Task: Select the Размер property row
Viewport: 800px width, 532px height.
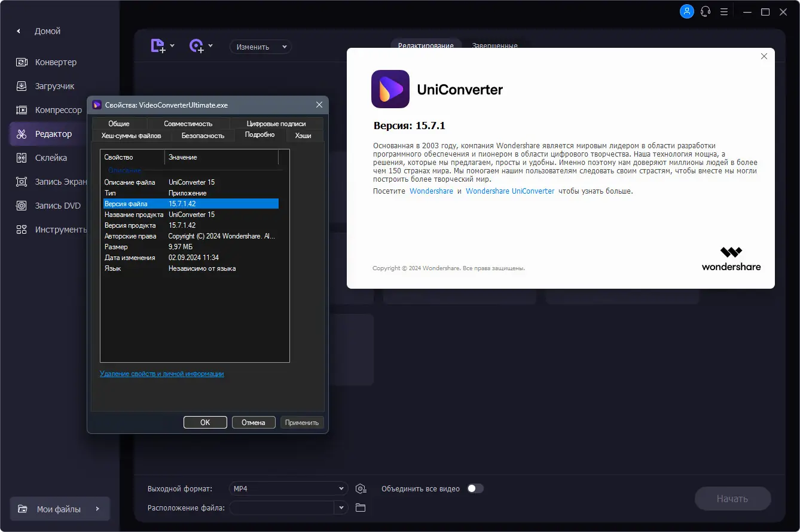Action: (191, 247)
